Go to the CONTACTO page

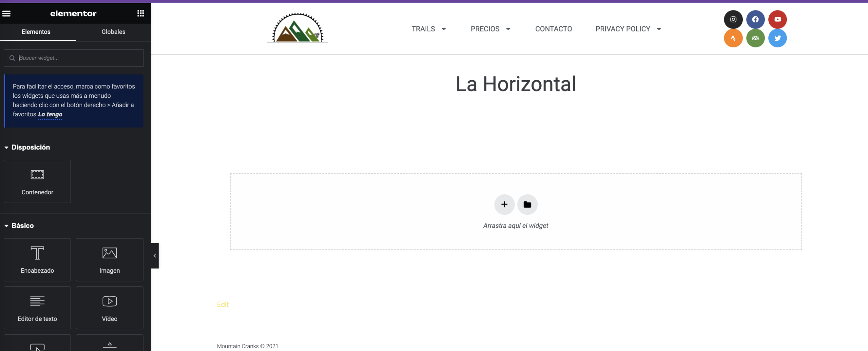point(553,29)
